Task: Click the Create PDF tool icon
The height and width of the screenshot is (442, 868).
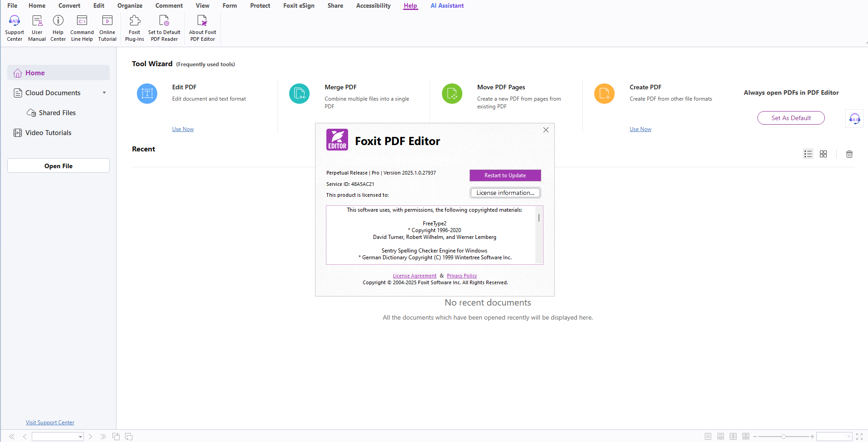Action: [x=604, y=93]
